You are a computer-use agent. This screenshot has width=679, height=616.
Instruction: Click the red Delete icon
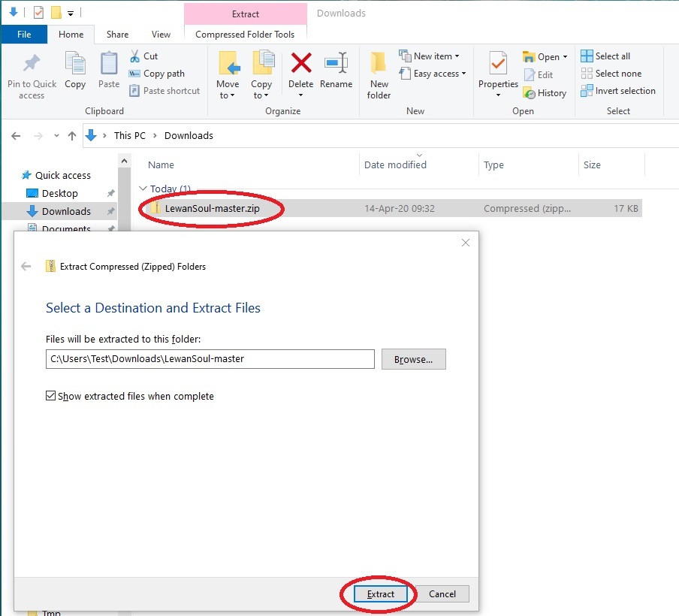301,63
